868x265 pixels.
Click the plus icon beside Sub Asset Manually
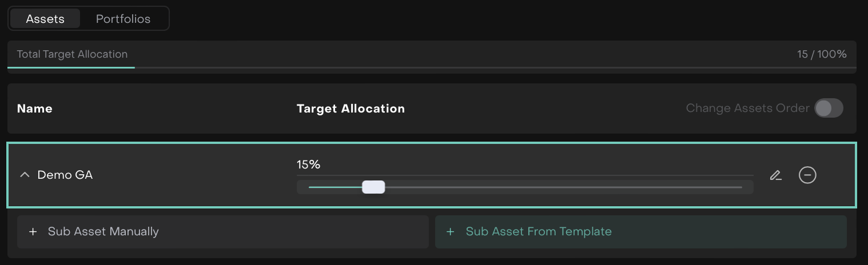pyautogui.click(x=33, y=231)
